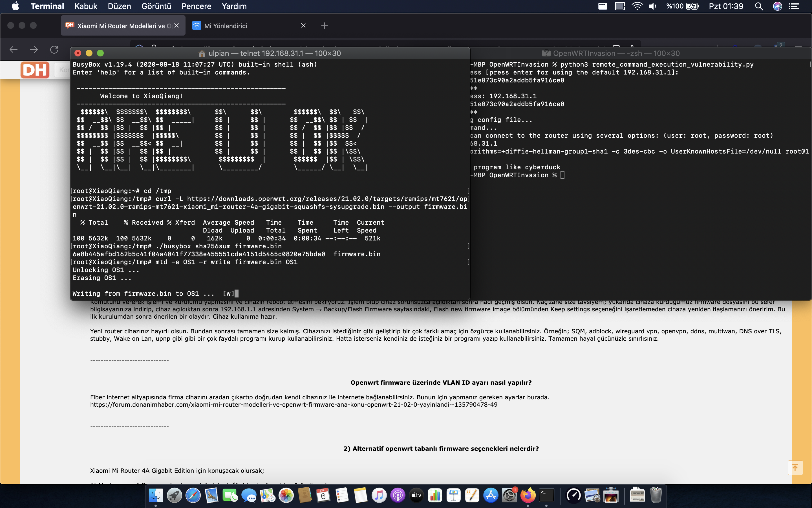This screenshot has width=812, height=508.
Task: Click the forum.donanimhaber.com VLAN settings URL
Action: click(294, 404)
